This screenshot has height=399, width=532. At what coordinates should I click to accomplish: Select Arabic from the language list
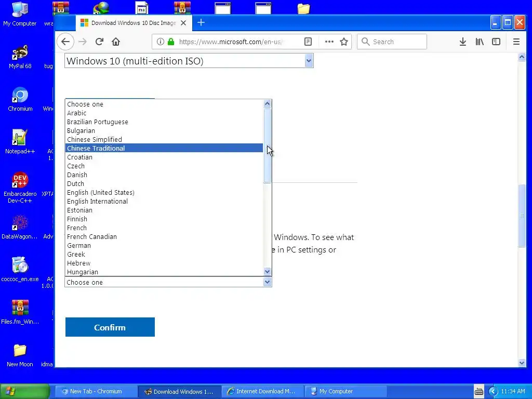coord(164,113)
